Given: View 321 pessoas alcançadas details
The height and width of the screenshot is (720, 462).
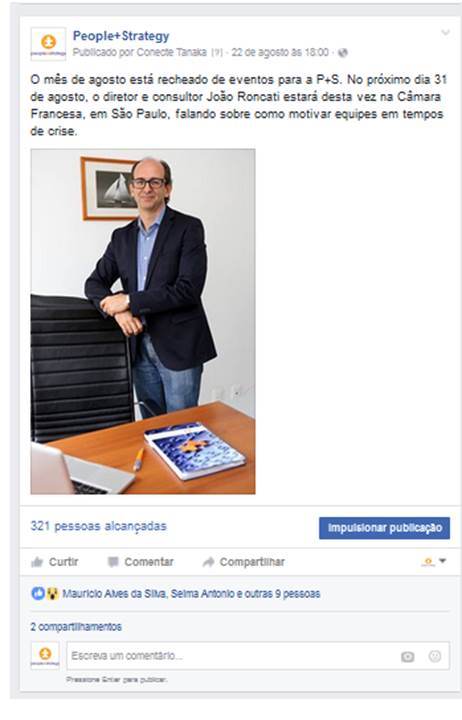Looking at the screenshot, I should [98, 526].
